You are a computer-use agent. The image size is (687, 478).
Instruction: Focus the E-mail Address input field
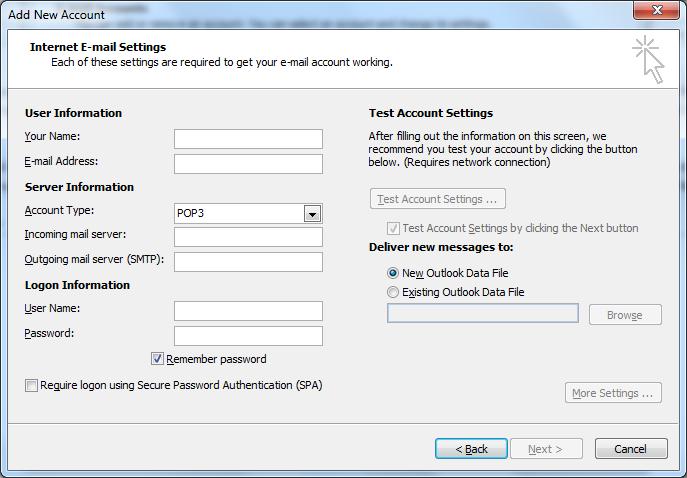coord(248,164)
